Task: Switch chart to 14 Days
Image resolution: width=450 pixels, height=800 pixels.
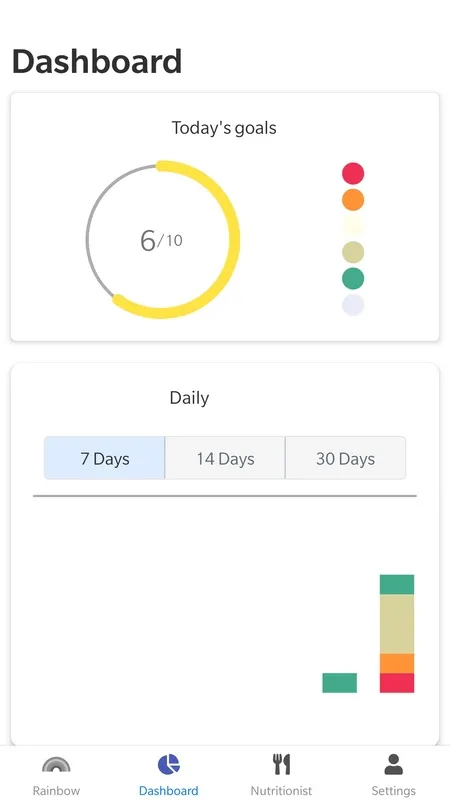Action: point(225,458)
